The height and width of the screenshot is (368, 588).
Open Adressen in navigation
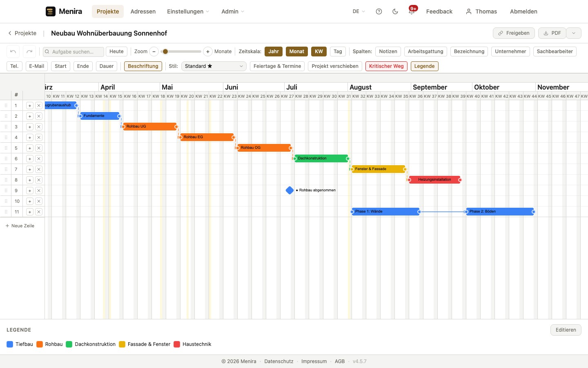point(143,11)
